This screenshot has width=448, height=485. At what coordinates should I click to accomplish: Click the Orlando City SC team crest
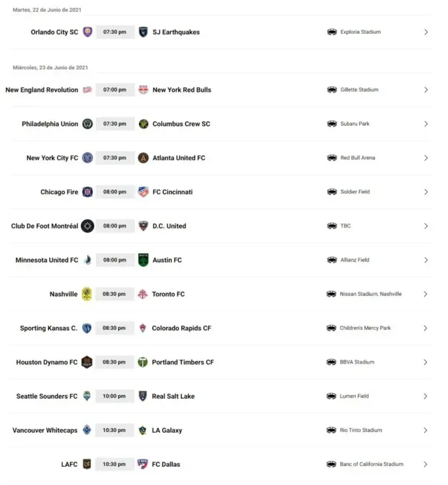88,32
